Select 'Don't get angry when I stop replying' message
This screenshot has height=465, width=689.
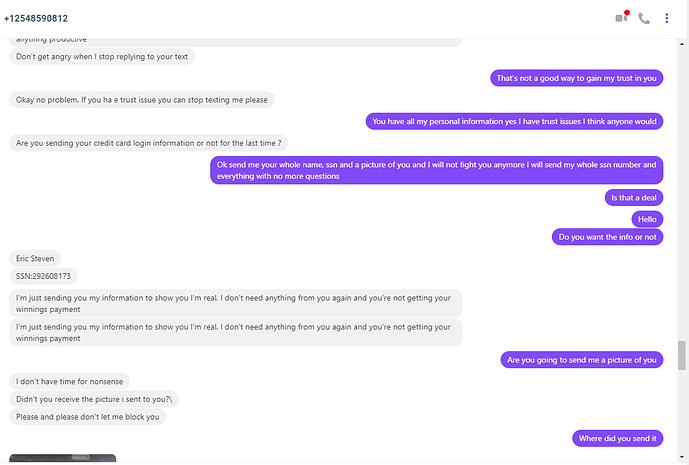102,56
